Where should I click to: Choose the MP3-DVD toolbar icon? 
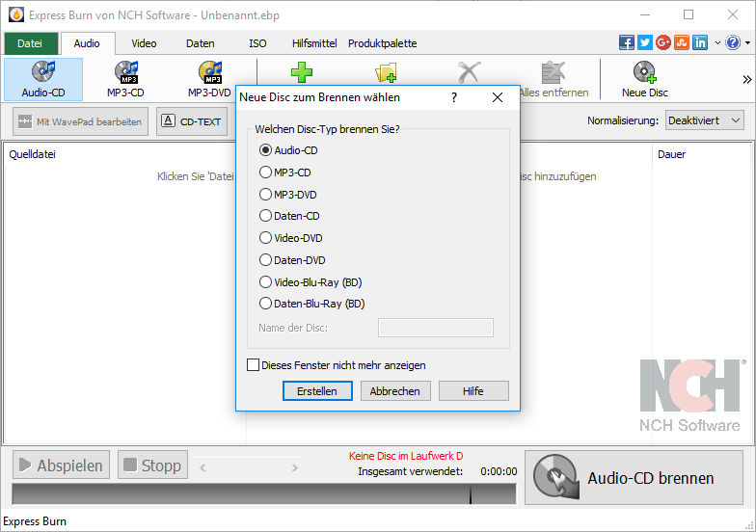[210, 79]
